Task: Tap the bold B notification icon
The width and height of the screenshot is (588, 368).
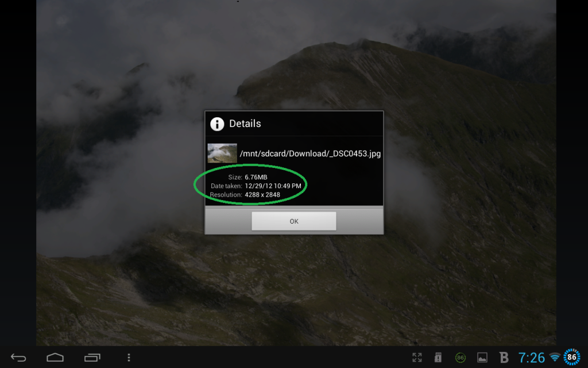Action: pyautogui.click(x=504, y=358)
